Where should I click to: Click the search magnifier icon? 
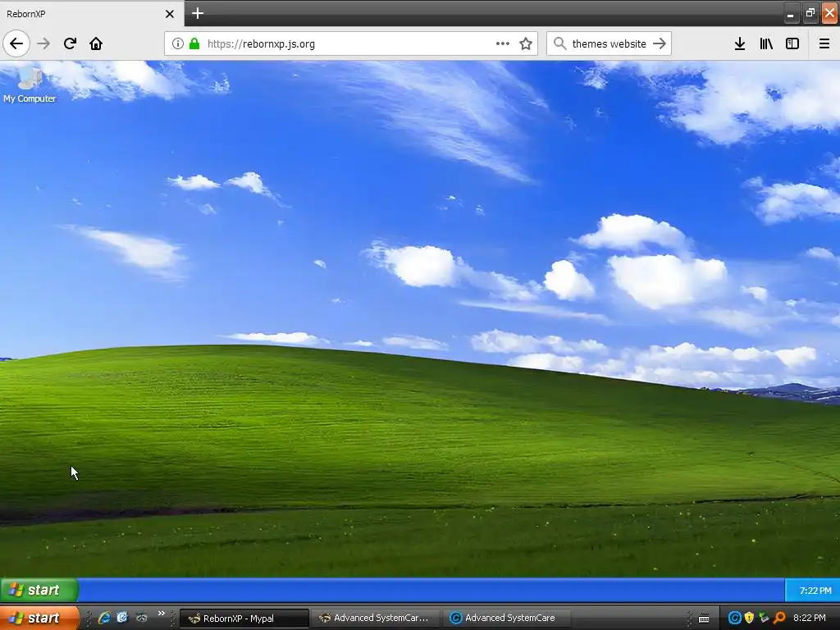[x=559, y=43]
